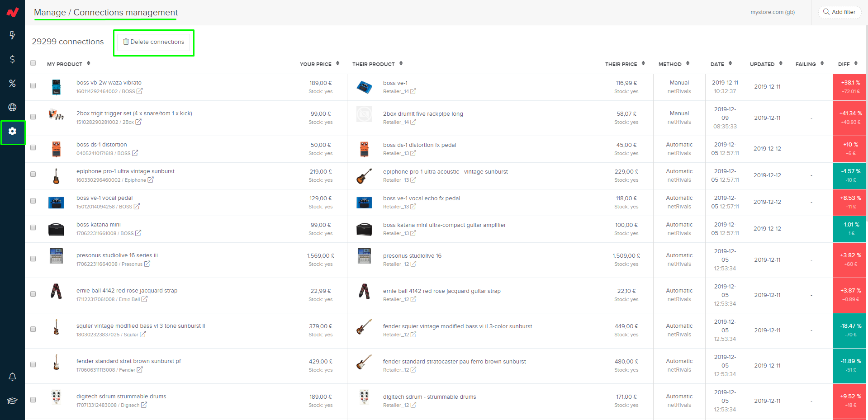The width and height of the screenshot is (868, 420).
Task: Click the squier vintage modified bass thumbnail
Action: [x=56, y=326]
